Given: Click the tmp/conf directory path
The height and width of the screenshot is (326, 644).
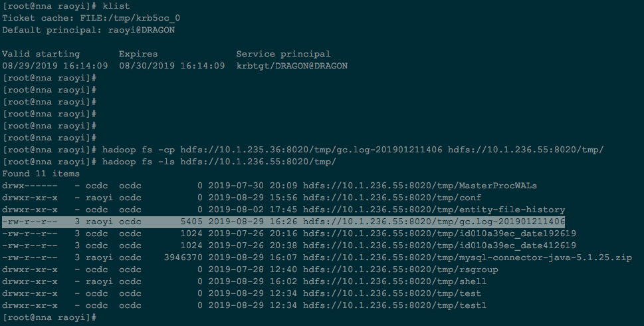Looking at the screenshot, I should click(392, 198).
